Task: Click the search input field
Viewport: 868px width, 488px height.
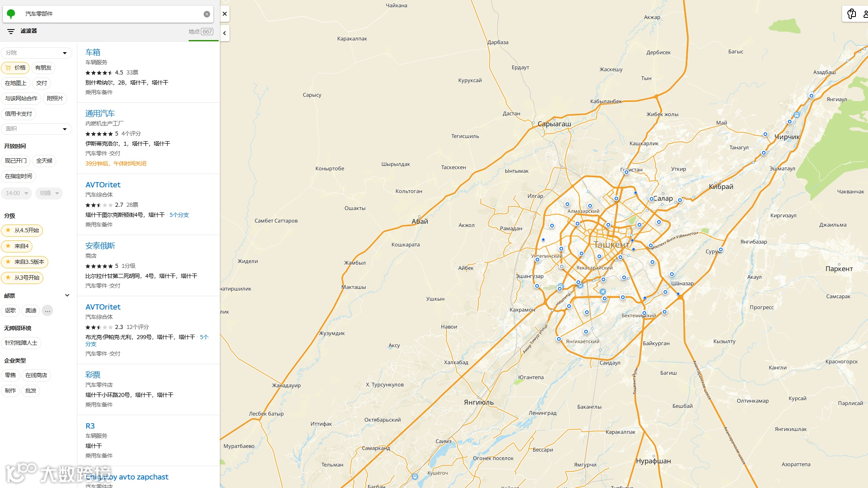Action: [x=109, y=14]
